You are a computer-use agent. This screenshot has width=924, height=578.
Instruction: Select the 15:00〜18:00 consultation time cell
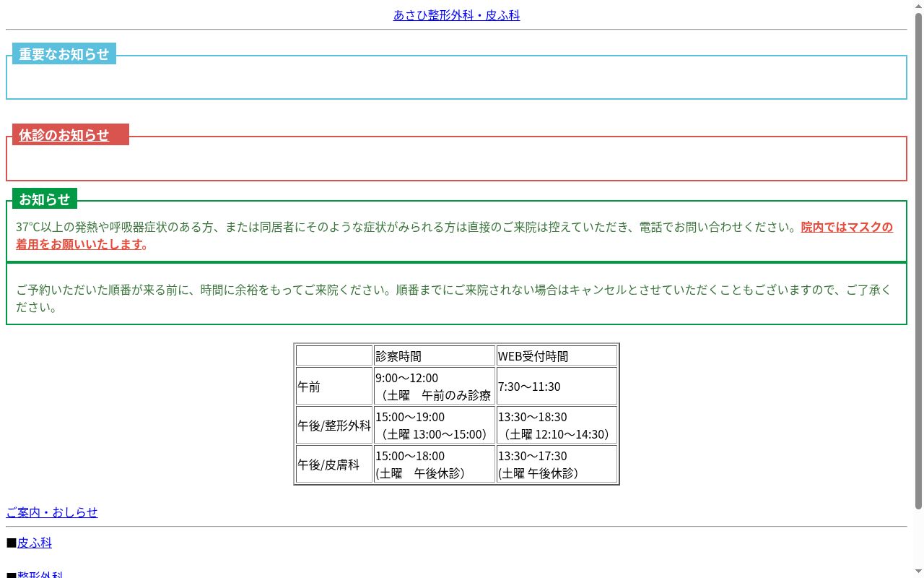435,465
